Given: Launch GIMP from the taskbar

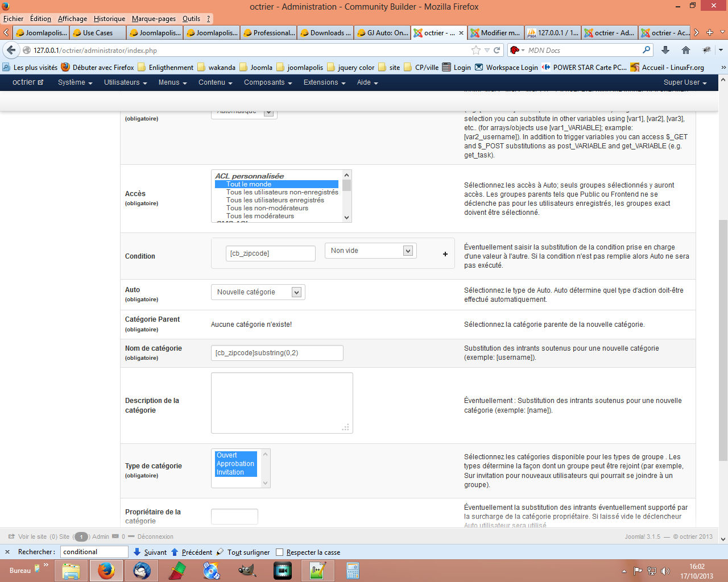Looking at the screenshot, I should pos(246,570).
